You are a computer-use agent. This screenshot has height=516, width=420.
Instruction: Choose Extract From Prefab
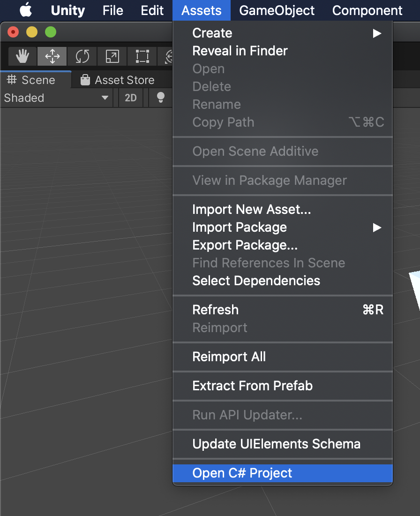click(283, 386)
